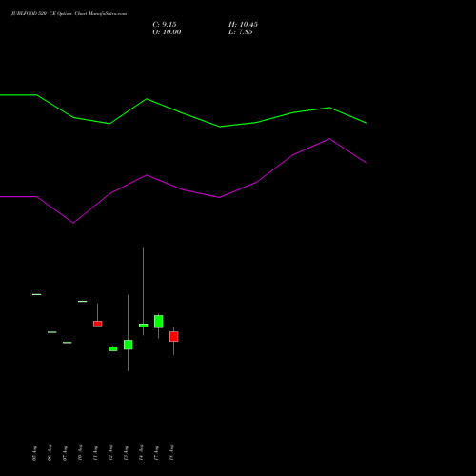
Task: Click the '17 Aug' date label
Action: click(156, 453)
